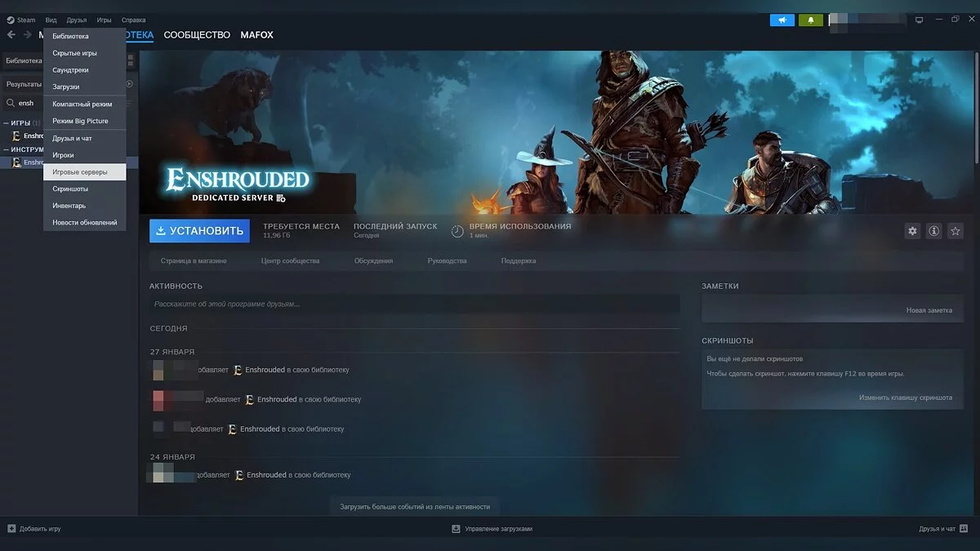
Task: Launch Режим Big Picture
Action: (84, 121)
